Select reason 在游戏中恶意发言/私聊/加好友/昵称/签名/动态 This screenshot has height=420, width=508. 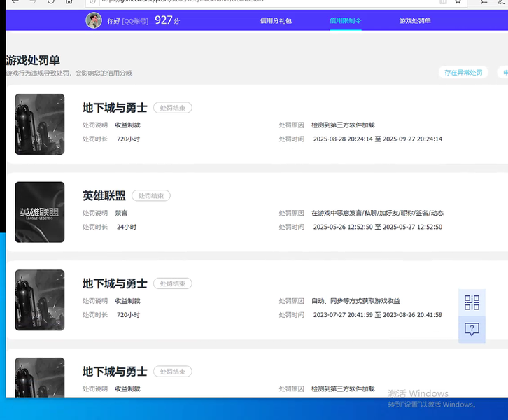[377, 213]
